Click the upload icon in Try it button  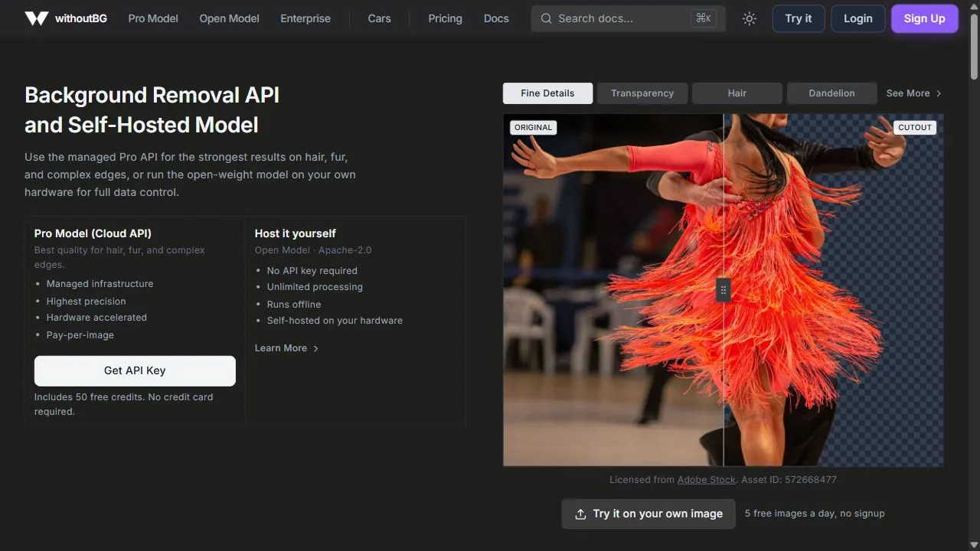click(x=581, y=514)
